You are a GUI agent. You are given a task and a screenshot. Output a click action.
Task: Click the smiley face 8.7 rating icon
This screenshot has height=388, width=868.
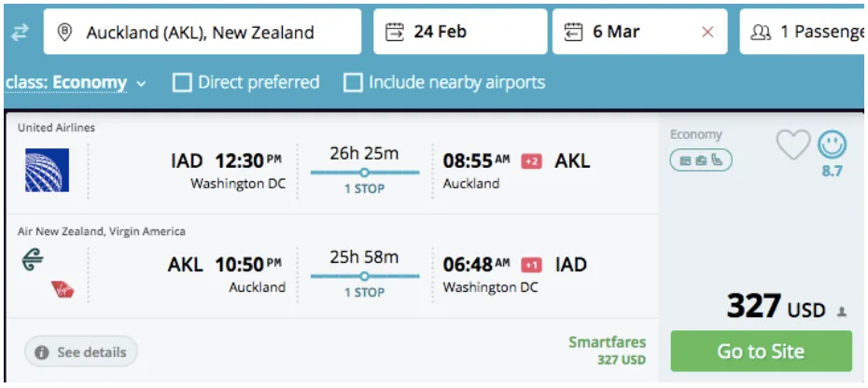coord(832,145)
